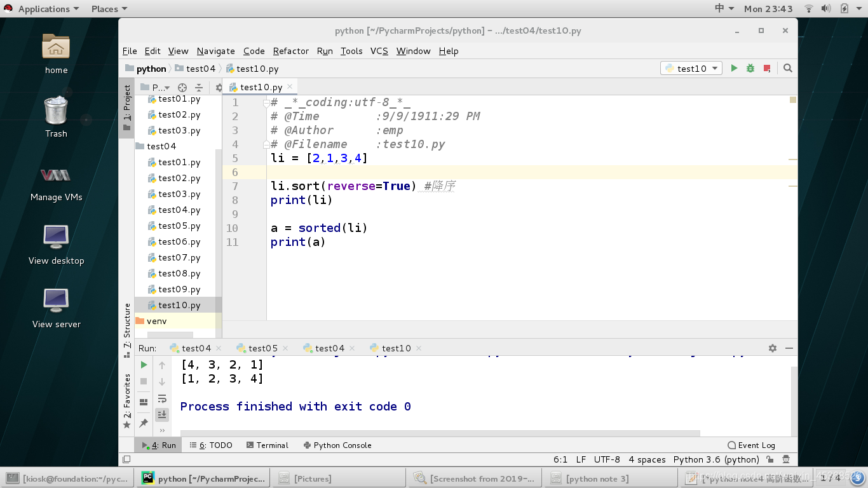Click the 4: Run tool window button
The image size is (868, 488).
pyautogui.click(x=159, y=445)
